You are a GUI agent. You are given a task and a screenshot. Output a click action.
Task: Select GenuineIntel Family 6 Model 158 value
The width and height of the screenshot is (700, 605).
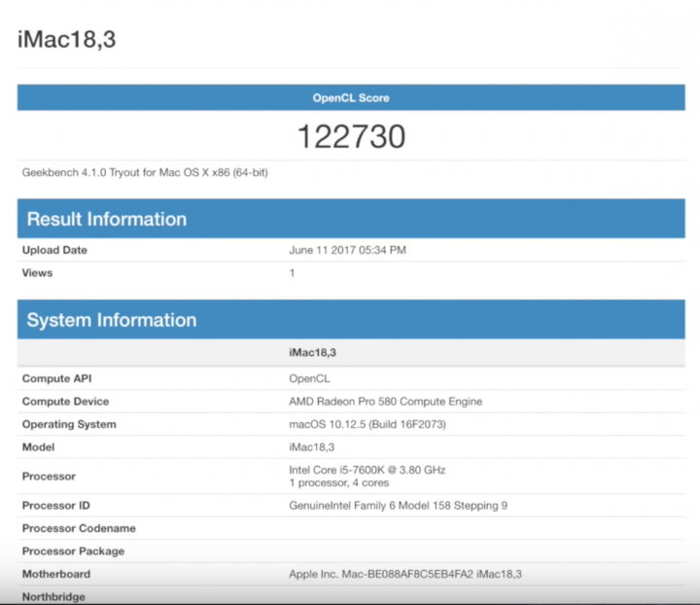tap(399, 506)
